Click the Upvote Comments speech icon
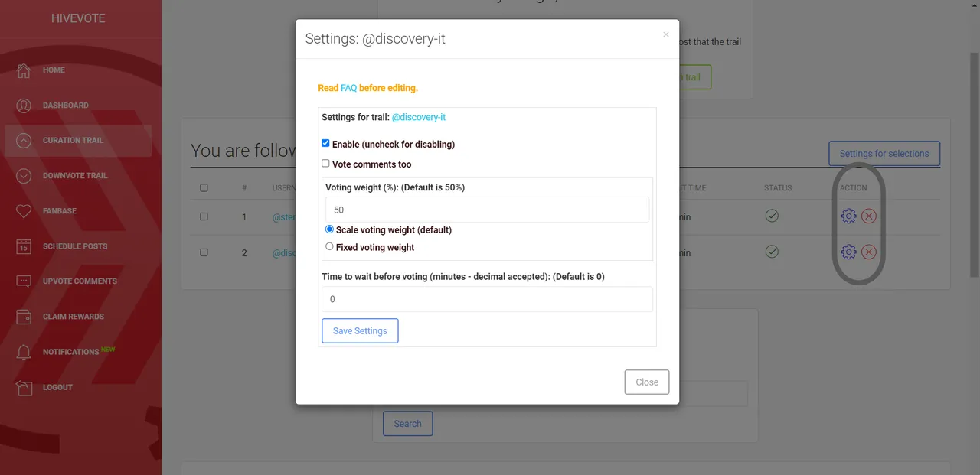Image resolution: width=980 pixels, height=475 pixels. point(24,281)
